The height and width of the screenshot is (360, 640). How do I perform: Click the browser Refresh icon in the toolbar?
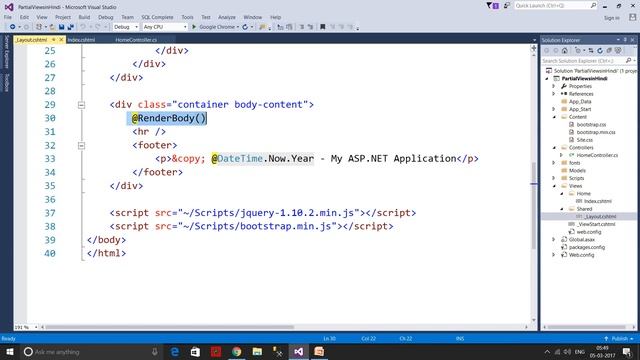tap(245, 27)
